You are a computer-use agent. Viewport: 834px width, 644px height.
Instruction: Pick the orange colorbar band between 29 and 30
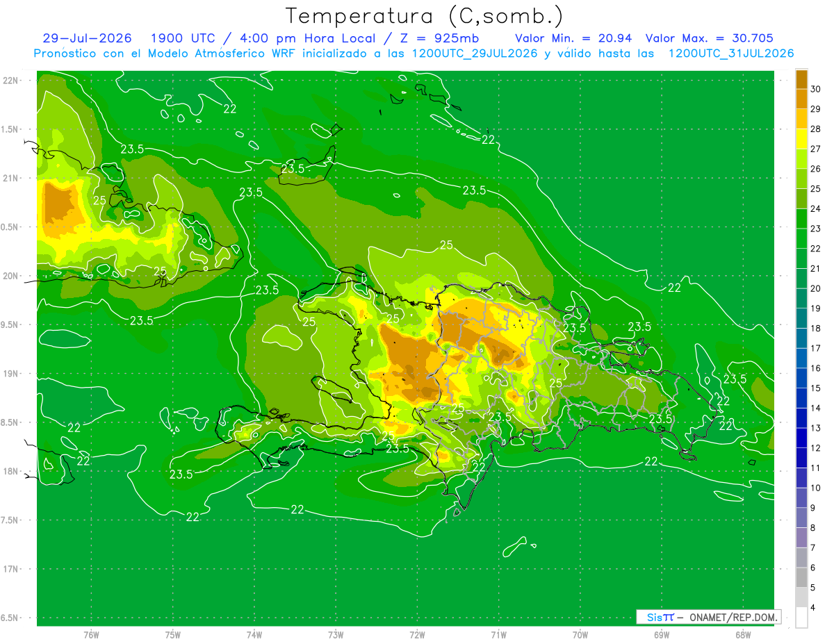coord(801,99)
